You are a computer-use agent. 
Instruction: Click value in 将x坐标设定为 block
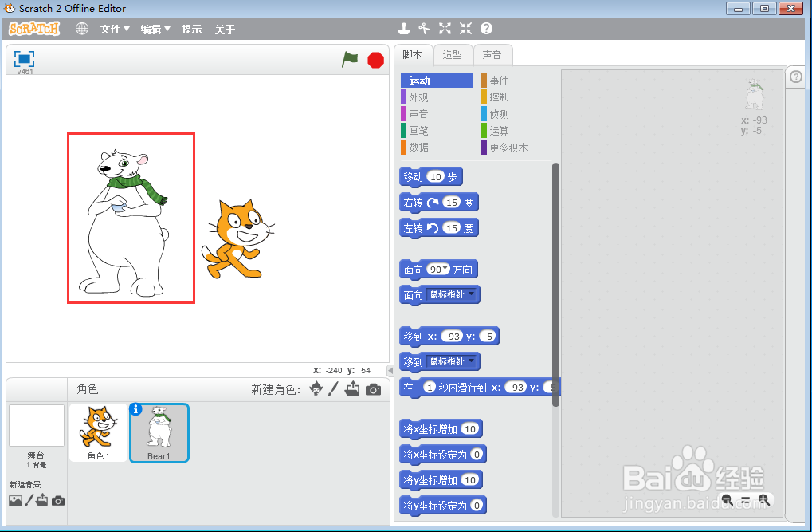point(477,454)
